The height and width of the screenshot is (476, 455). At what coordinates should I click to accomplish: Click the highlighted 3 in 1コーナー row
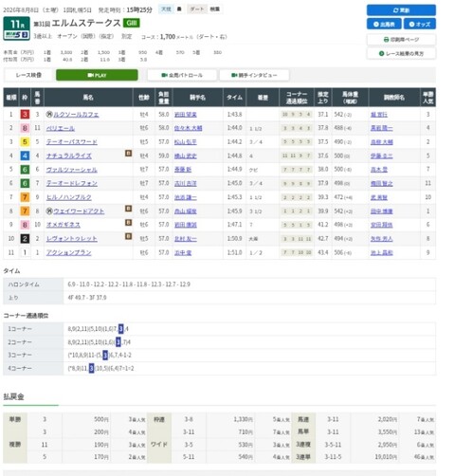120,329
